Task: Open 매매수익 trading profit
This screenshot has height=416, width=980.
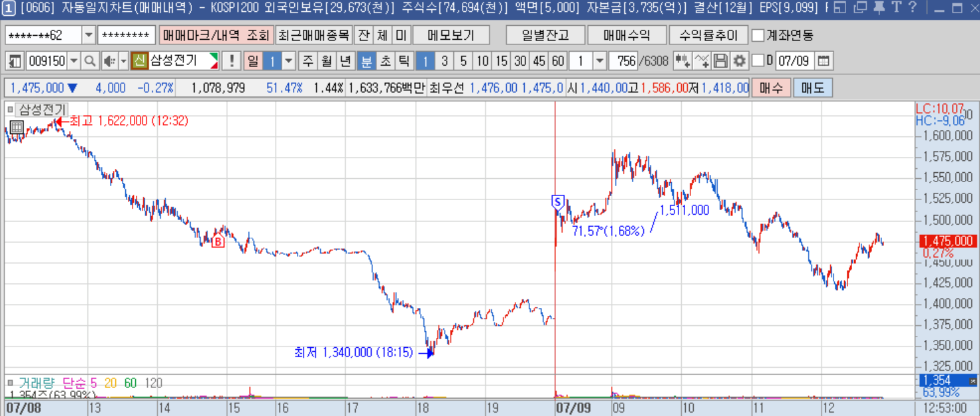Action: coord(627,35)
